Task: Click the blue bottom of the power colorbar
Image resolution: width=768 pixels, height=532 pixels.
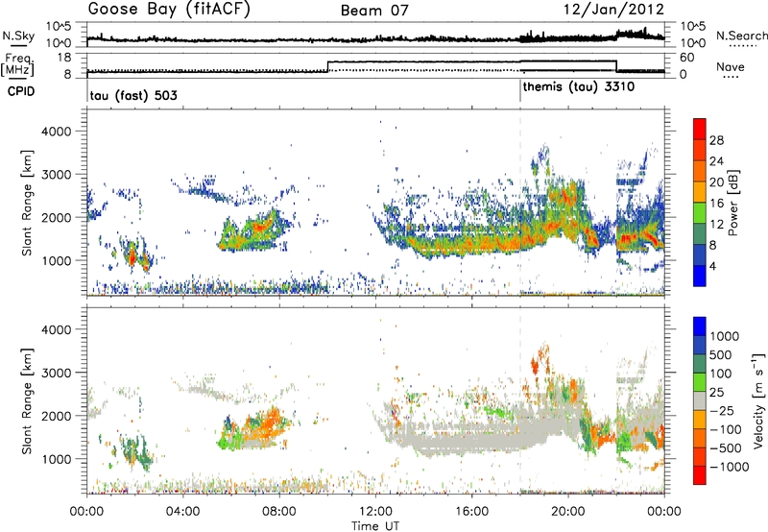Action: click(700, 276)
